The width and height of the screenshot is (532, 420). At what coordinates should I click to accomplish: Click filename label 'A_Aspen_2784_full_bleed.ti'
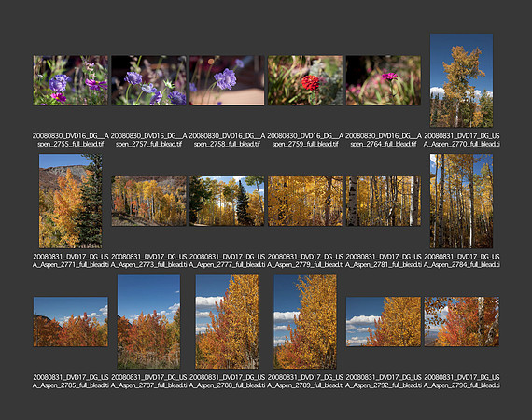461,265
